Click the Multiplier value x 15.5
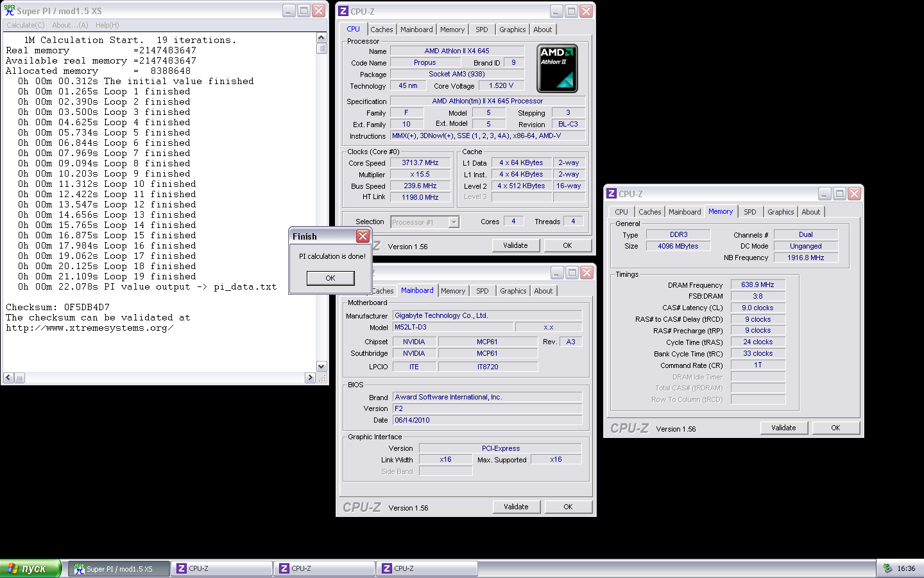Viewport: 924px width, 578px height. tap(420, 175)
